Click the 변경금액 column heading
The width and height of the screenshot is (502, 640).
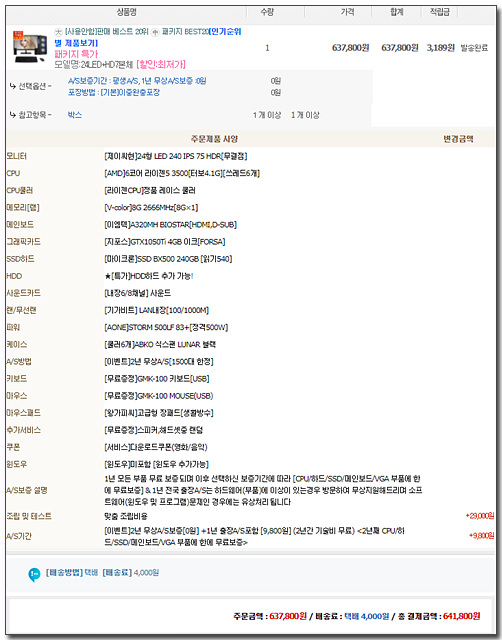point(458,139)
